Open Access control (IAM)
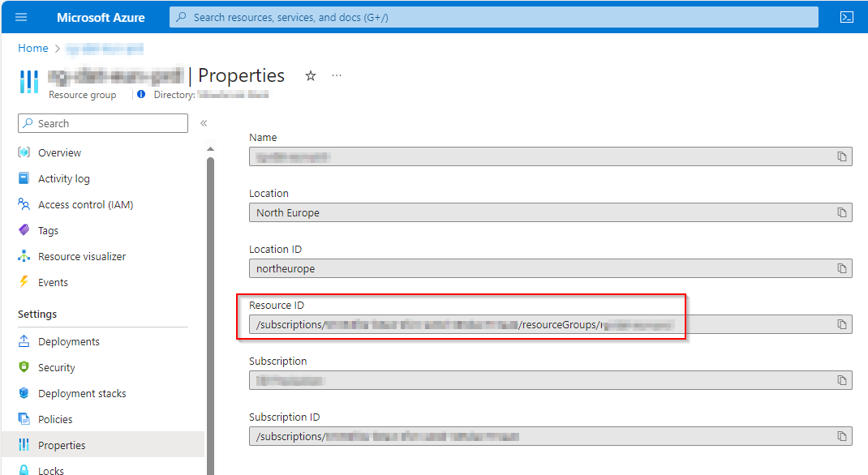This screenshot has height=475, width=868. (x=86, y=204)
